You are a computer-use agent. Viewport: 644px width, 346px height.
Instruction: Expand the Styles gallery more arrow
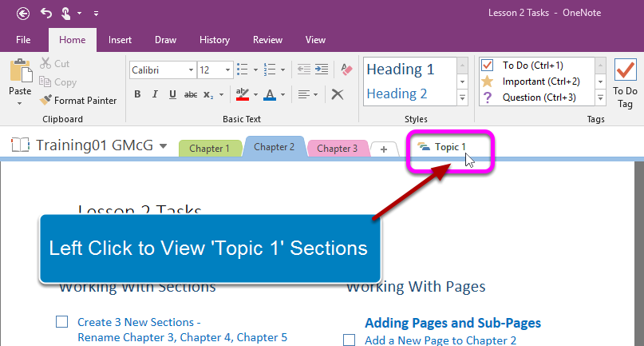click(x=463, y=98)
